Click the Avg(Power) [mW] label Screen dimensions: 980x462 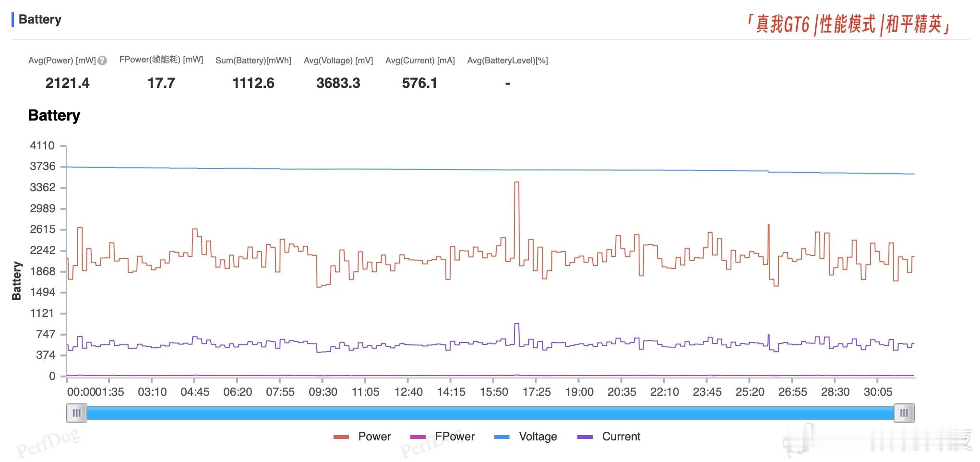62,61
